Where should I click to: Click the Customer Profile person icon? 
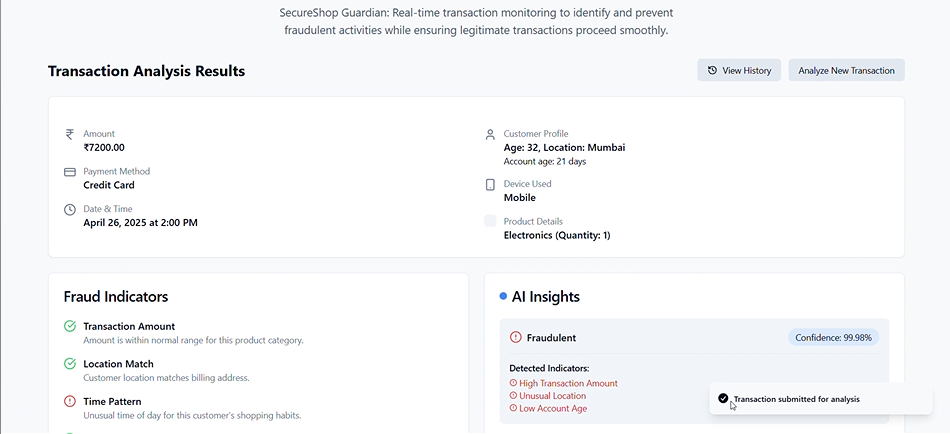pyautogui.click(x=490, y=134)
